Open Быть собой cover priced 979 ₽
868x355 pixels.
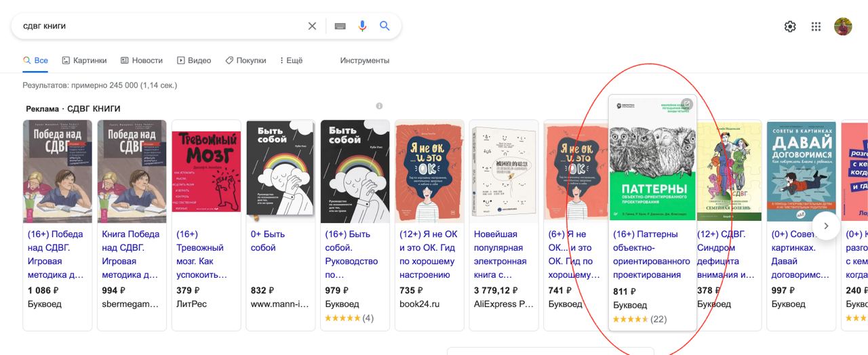[355, 171]
